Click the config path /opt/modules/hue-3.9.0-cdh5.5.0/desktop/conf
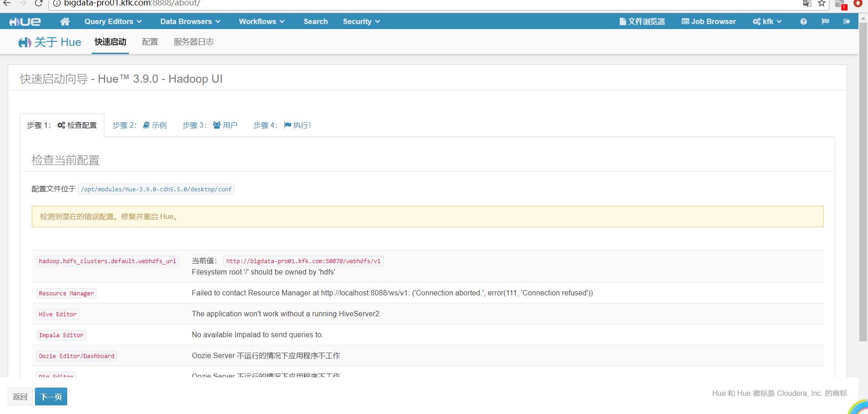Screen dimensions: 868x414 click(156, 189)
